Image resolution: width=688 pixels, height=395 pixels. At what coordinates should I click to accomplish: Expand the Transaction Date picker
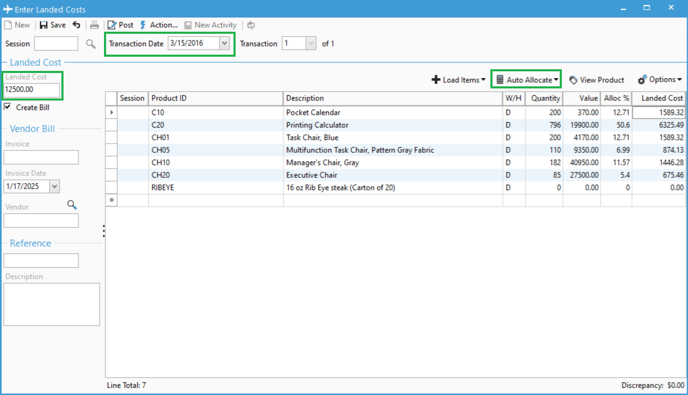(x=224, y=43)
